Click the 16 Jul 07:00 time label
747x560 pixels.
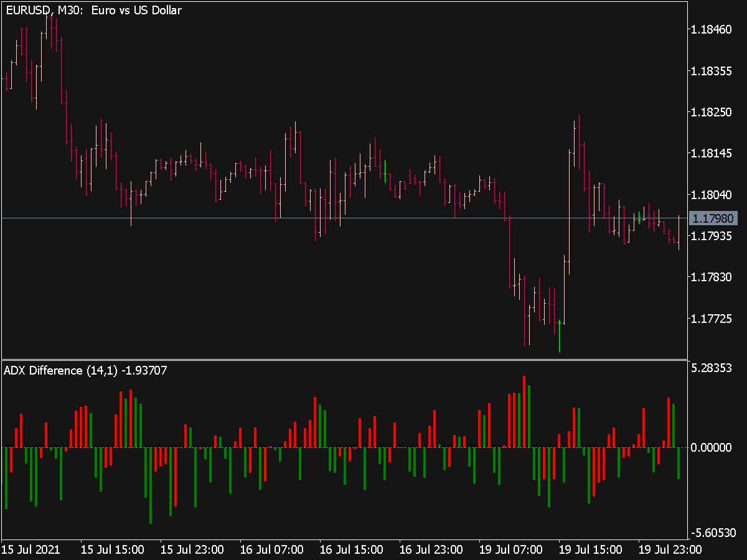271,549
